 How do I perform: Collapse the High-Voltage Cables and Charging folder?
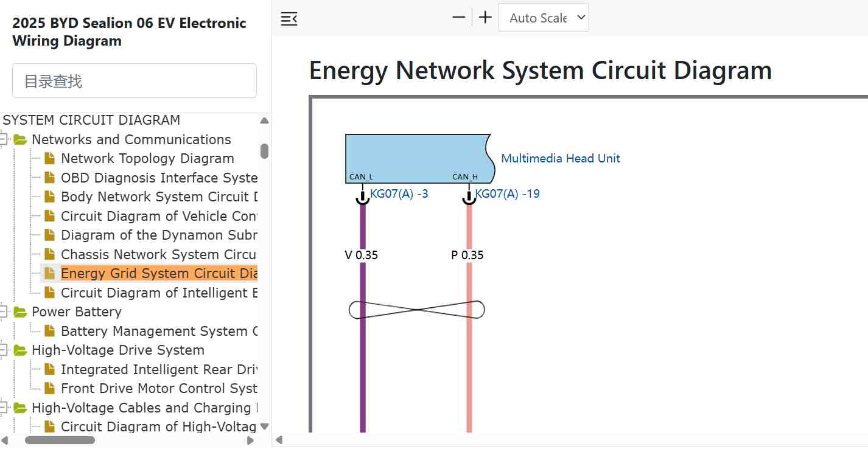tap(4, 408)
